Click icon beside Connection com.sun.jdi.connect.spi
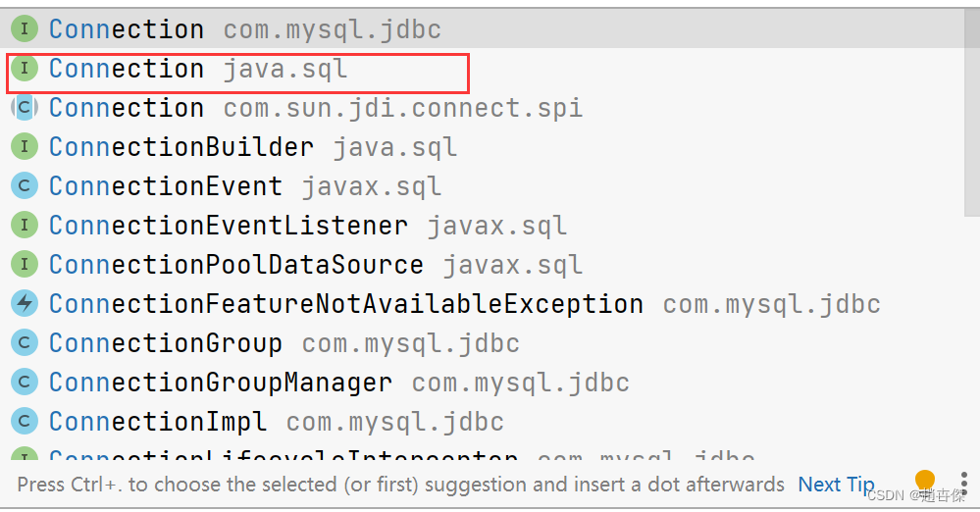The image size is (980, 512). coord(25,108)
